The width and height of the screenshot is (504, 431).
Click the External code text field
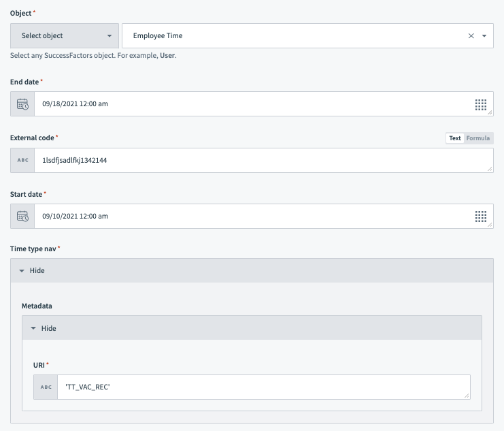(258, 161)
